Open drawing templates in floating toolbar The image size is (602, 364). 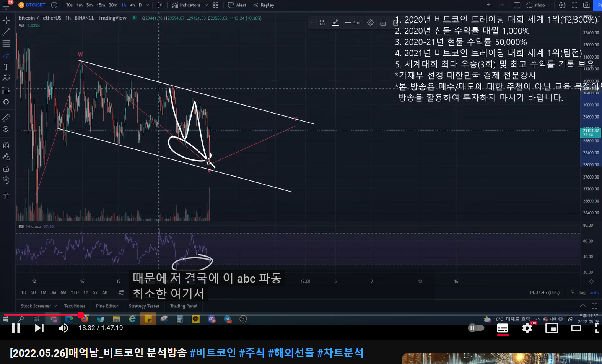tap(323, 23)
